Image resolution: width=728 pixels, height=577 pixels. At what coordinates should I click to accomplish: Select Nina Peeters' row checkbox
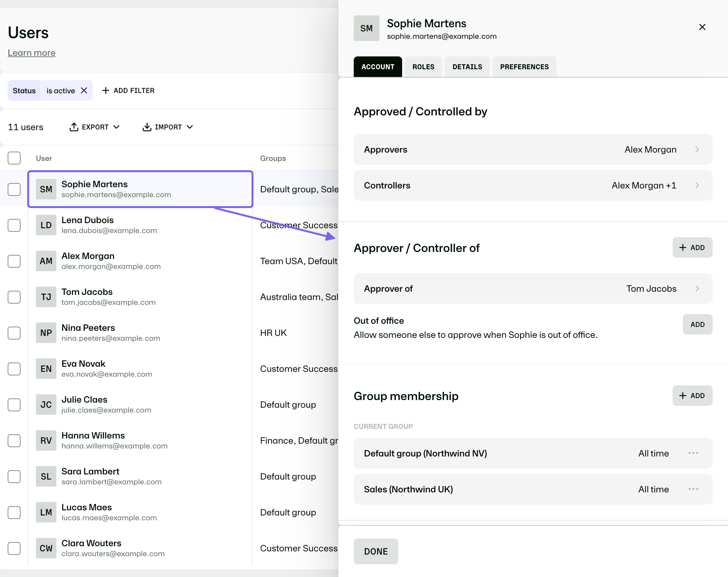pos(14,333)
